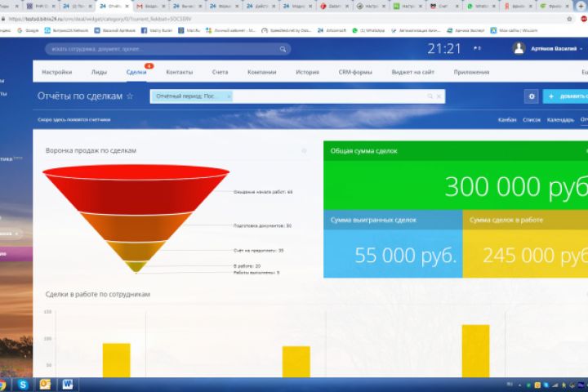Open the Контакты tab

click(179, 72)
